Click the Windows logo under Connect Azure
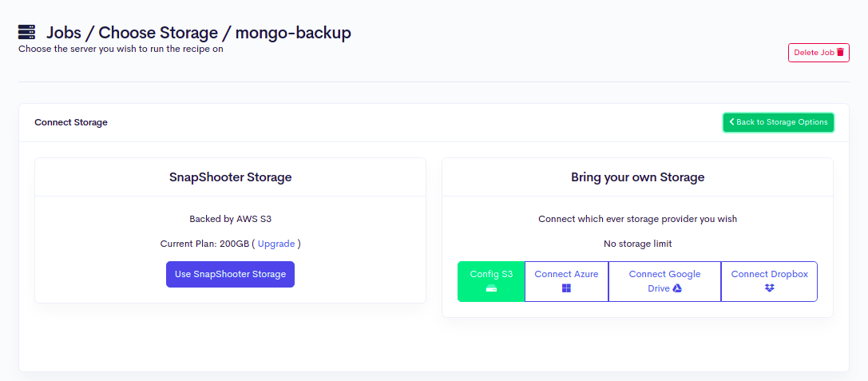 point(566,288)
